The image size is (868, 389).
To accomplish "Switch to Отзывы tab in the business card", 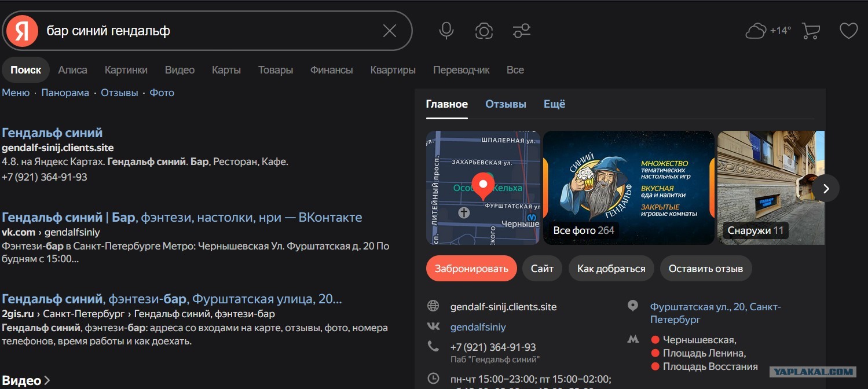I will [506, 104].
